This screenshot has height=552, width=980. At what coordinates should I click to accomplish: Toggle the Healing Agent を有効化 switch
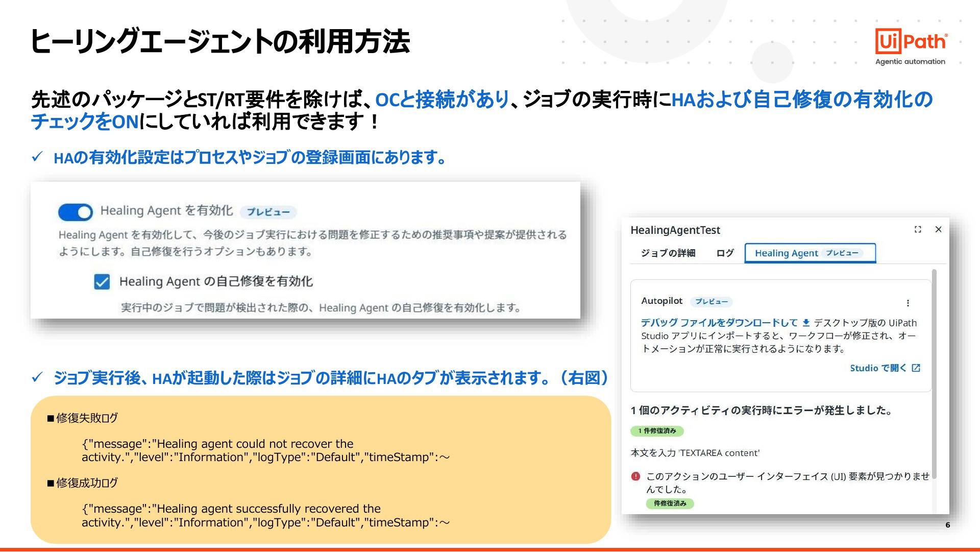pos(76,212)
